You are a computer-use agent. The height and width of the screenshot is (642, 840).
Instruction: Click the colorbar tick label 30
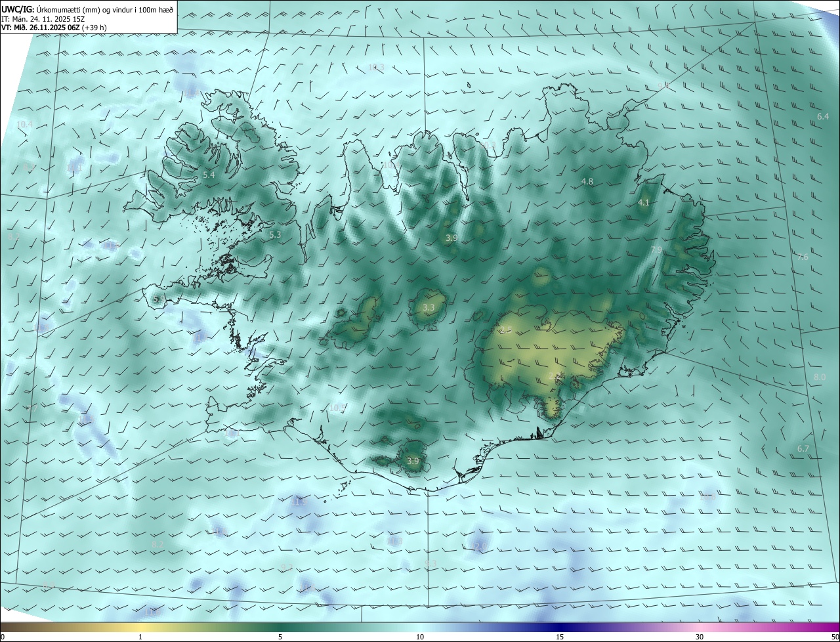coord(700,637)
